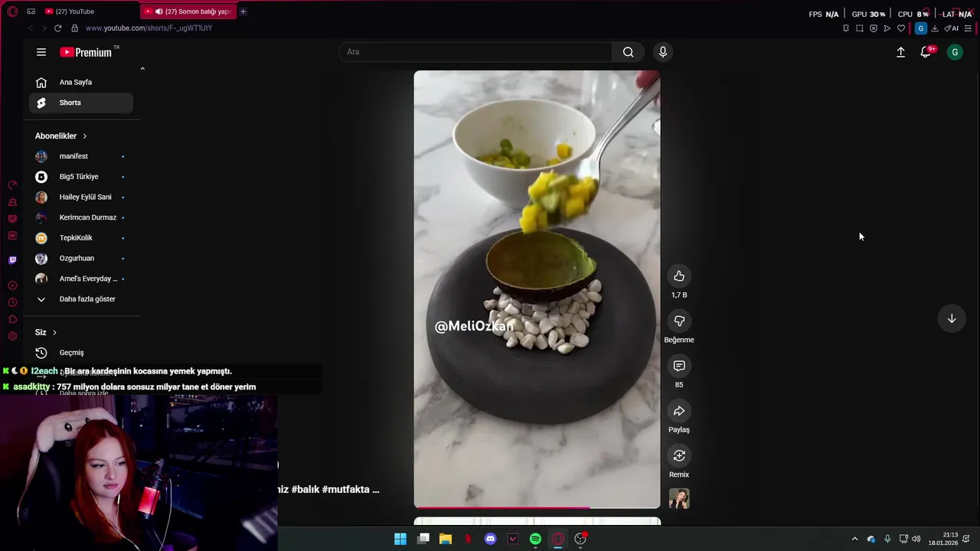980x551 pixels.
Task: Open the AI assistant button
Action: coord(952,28)
